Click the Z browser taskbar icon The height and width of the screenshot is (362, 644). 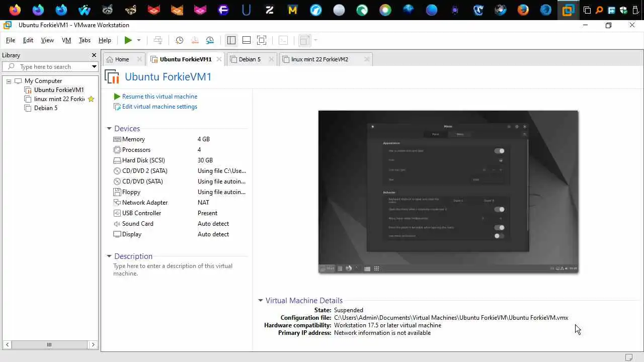(270, 10)
